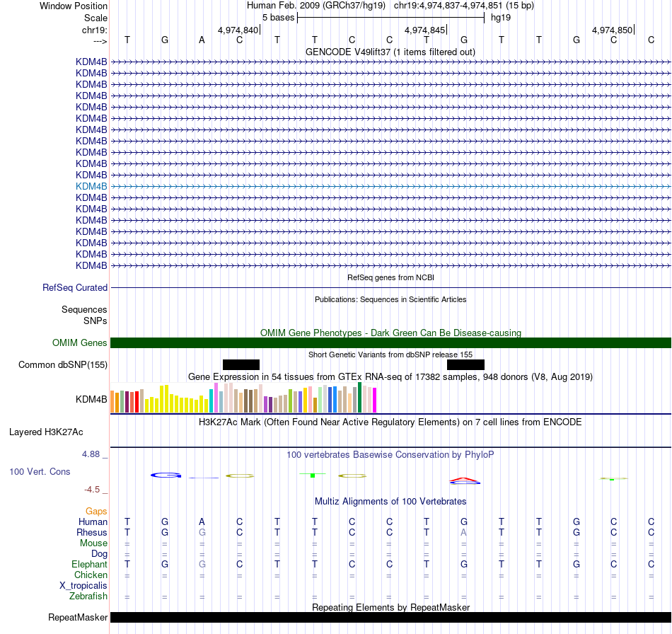
Task: Click the Human Feb. 2009 (GRCh37/hg19) title
Action: [x=316, y=6]
